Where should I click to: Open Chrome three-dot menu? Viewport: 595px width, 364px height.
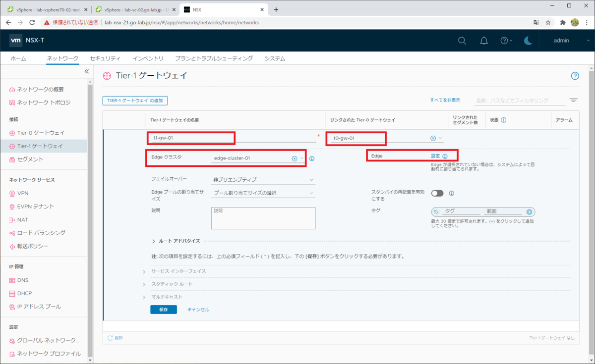587,22
